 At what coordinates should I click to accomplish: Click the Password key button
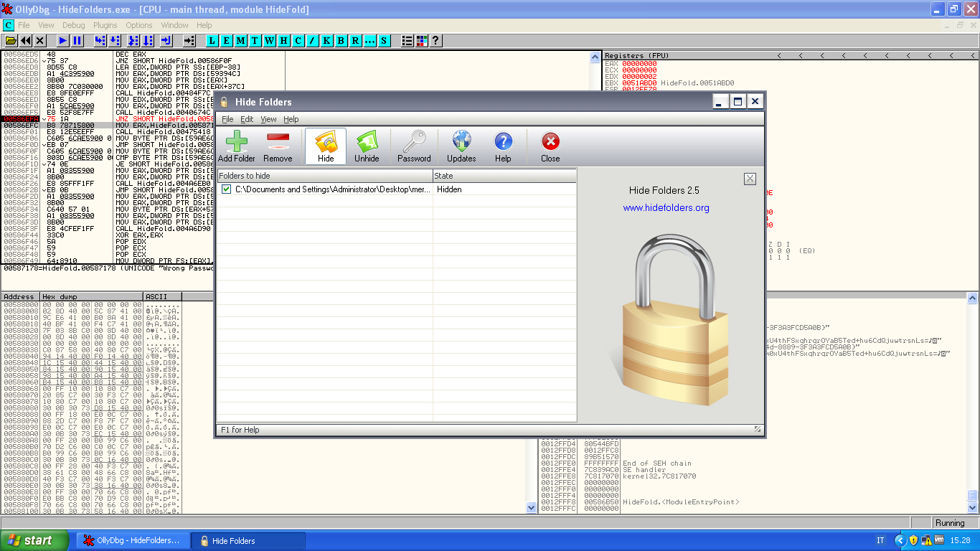click(414, 146)
